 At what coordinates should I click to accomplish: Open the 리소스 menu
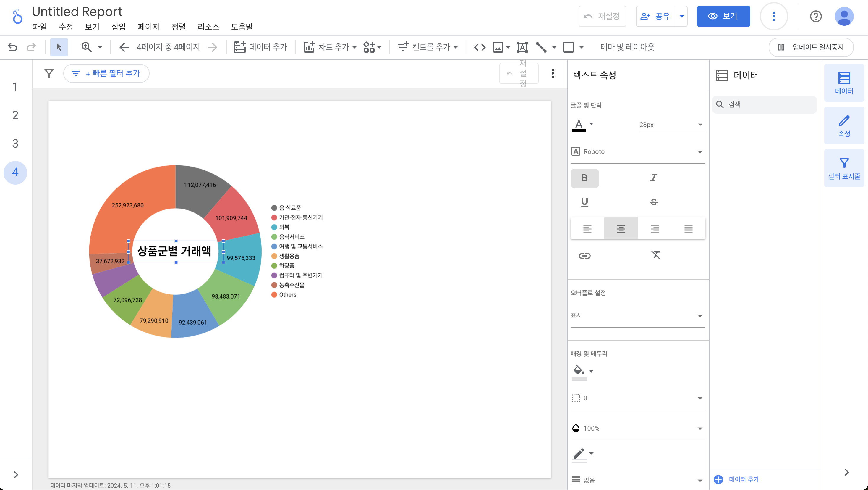pyautogui.click(x=208, y=27)
